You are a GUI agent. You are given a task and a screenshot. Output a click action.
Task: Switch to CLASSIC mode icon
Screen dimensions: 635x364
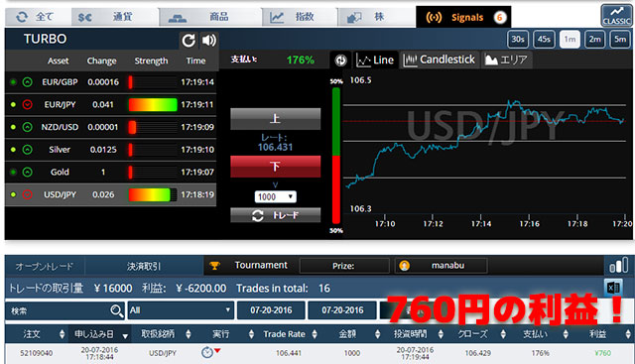tap(616, 16)
